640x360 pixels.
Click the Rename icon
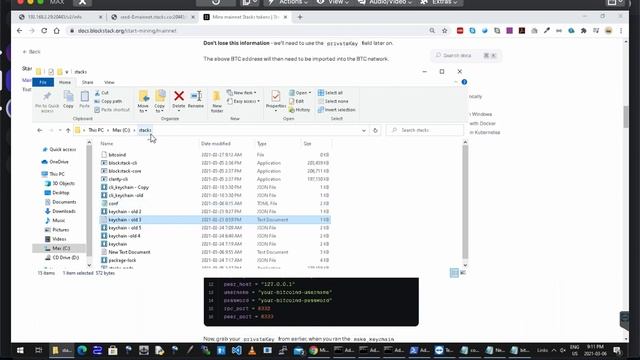[x=196, y=96]
